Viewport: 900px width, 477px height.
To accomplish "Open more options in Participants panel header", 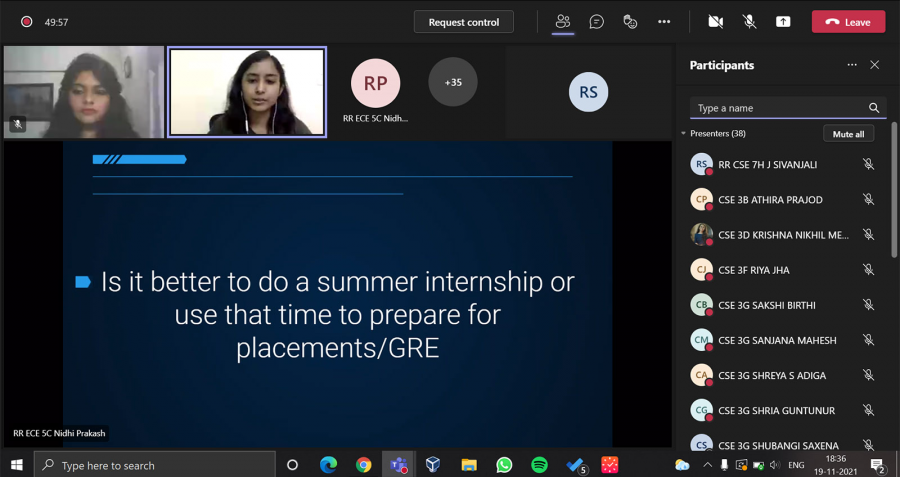I will tap(852, 65).
